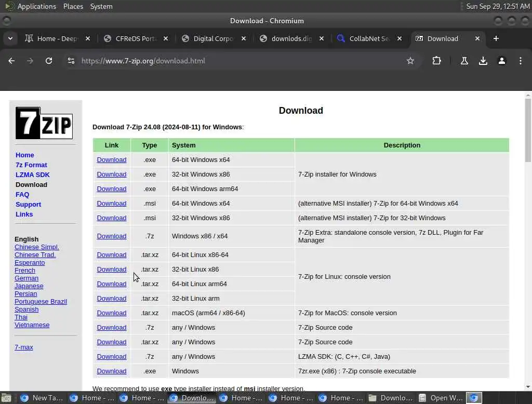Image resolution: width=532 pixels, height=404 pixels.
Task: Switch language to Vietnamese
Action: tap(32, 325)
